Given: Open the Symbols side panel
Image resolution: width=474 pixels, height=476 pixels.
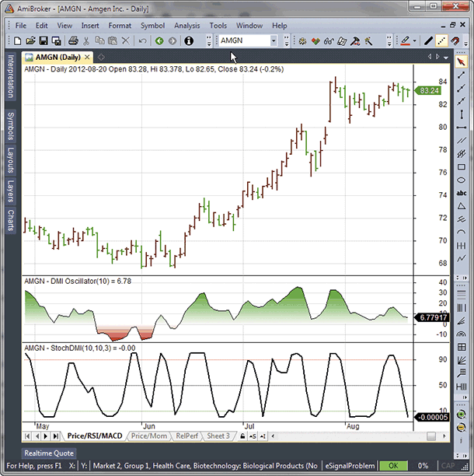Looking at the screenshot, I should (x=10, y=126).
